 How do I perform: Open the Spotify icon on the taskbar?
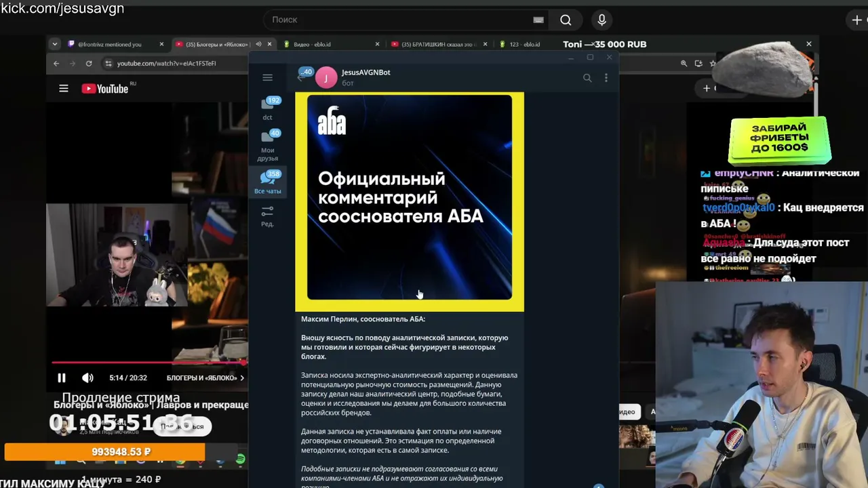pos(241,460)
